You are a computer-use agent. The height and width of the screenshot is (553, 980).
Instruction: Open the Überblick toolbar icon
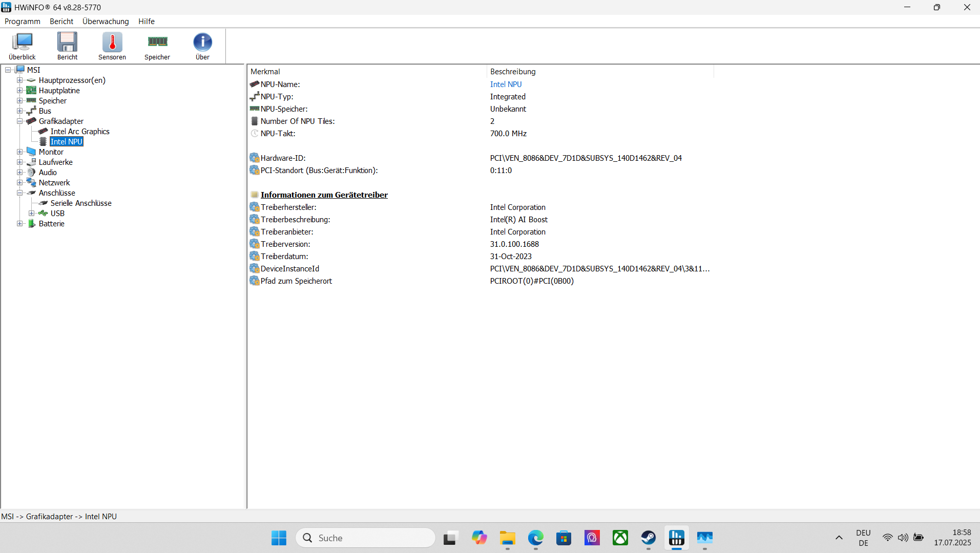(x=23, y=46)
